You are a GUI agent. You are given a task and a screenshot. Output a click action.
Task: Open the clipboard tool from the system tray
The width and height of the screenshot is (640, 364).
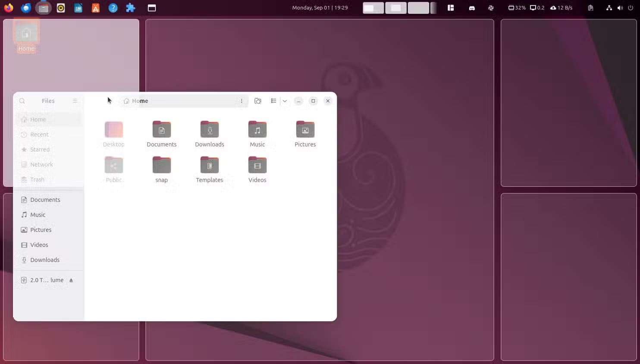[x=590, y=8]
